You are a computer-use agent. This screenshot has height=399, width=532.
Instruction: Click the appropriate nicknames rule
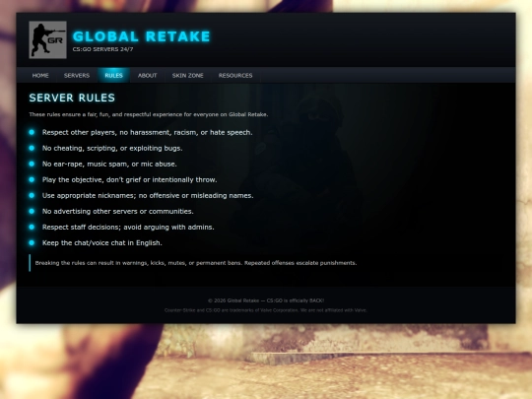[148, 195]
